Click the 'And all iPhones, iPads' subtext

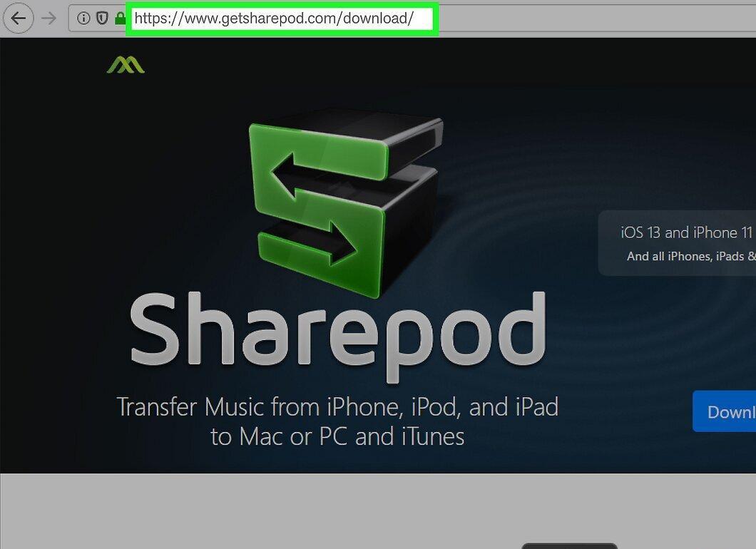tap(691, 257)
